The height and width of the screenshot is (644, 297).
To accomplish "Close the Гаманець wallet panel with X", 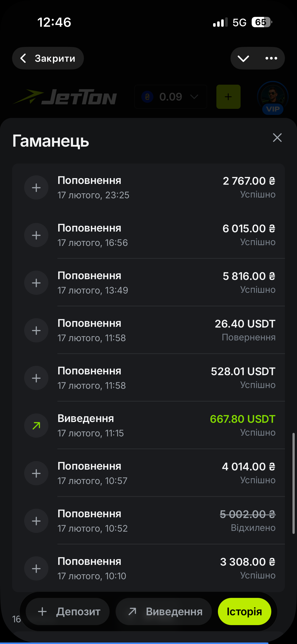I will 277,138.
